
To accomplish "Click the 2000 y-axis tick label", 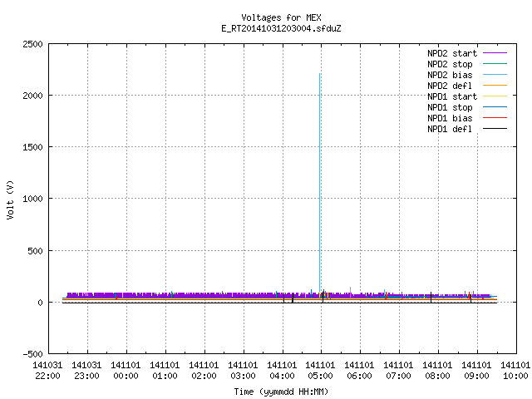I will 32,96.
